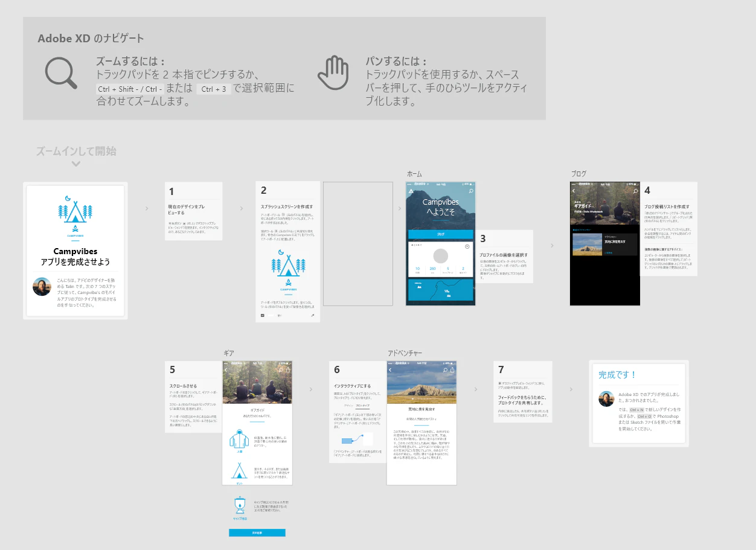756x550 pixels.
Task: Click the share icon on the ギア artboard
Action: tap(287, 369)
